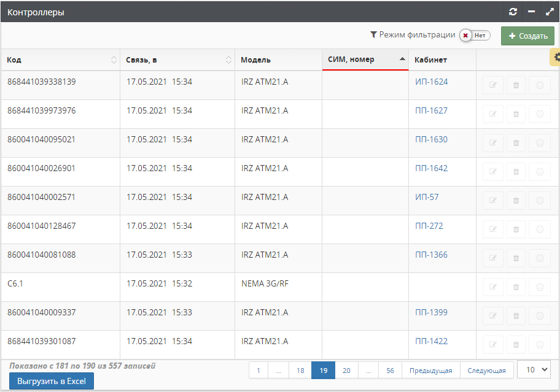Expand the panel to fullscreen

550,12
